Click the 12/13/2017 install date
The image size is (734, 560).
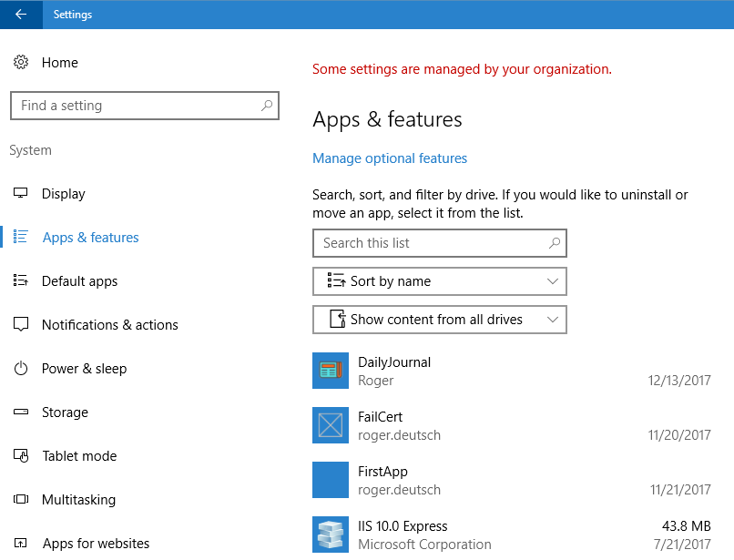click(679, 381)
